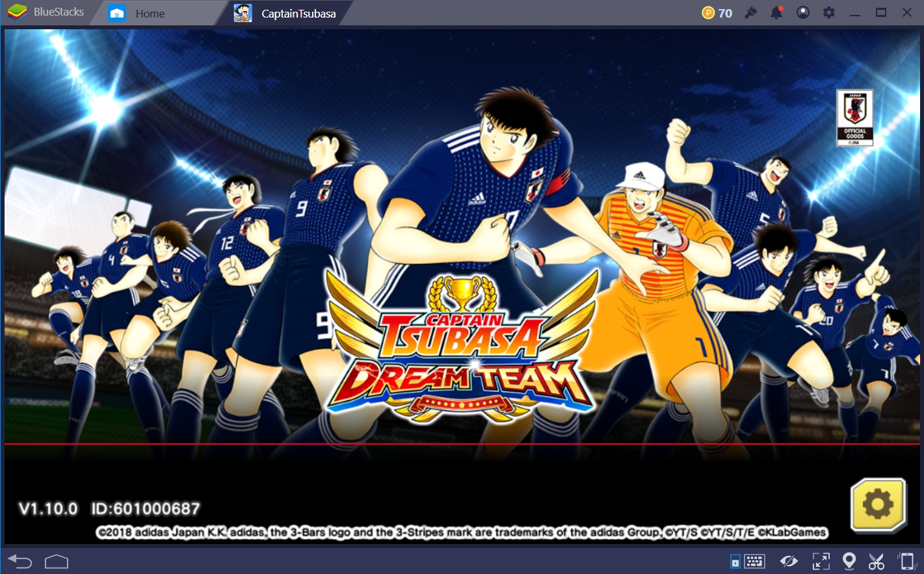Toggle the eye overlay visibility icon

789,561
